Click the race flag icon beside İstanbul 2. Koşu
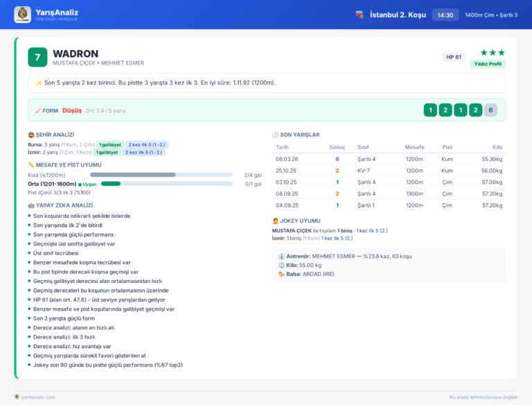 coord(360,15)
